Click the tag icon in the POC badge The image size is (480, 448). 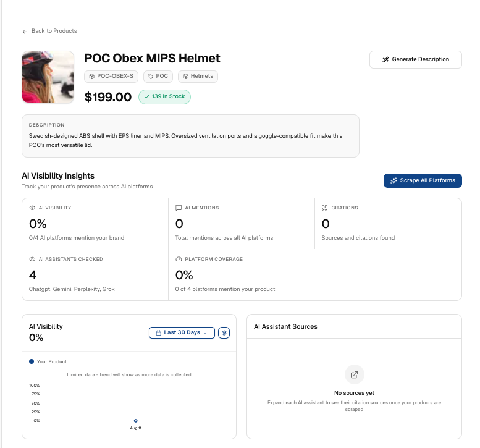tap(150, 77)
